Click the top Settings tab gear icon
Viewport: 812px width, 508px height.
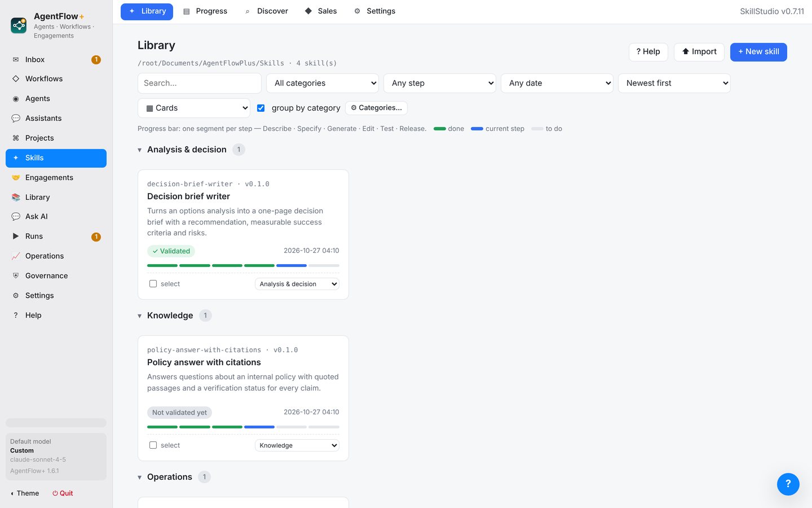point(357,11)
